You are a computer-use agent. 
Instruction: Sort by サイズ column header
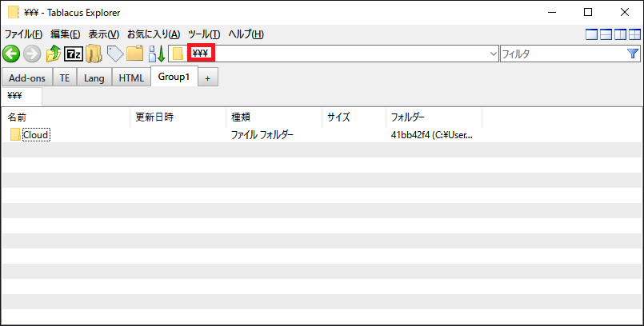[354, 117]
